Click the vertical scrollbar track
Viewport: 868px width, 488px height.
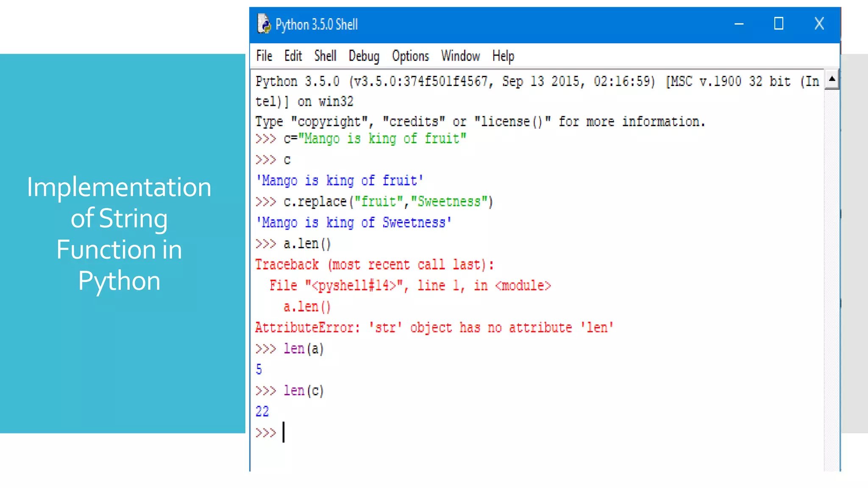tap(832, 275)
